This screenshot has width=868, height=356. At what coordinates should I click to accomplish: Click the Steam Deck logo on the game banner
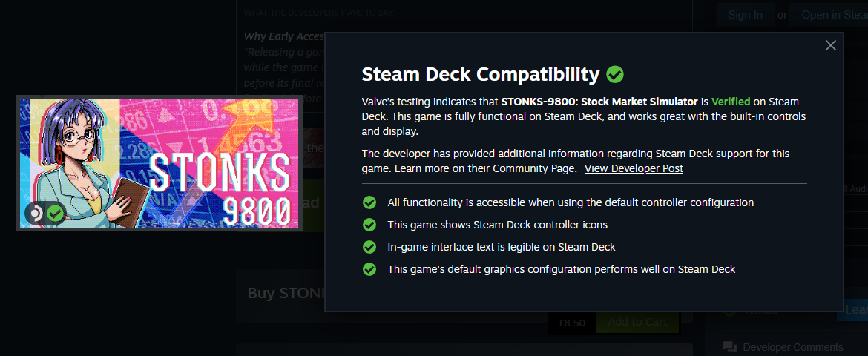click(34, 213)
